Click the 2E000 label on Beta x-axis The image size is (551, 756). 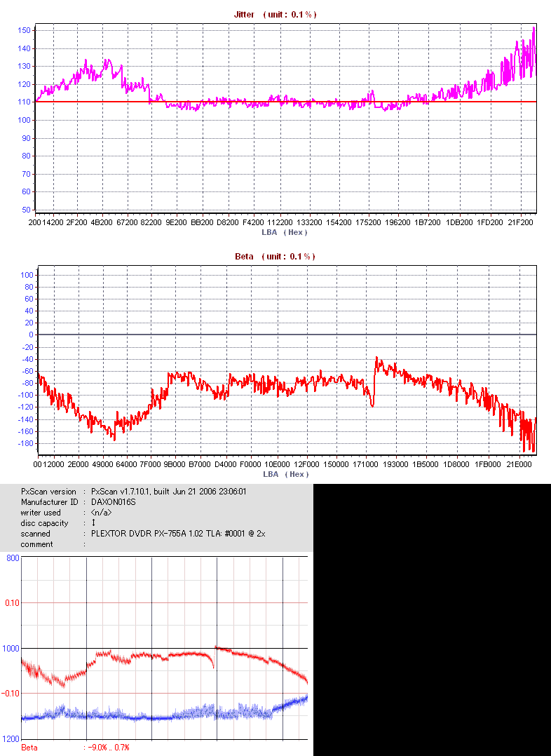tap(78, 465)
